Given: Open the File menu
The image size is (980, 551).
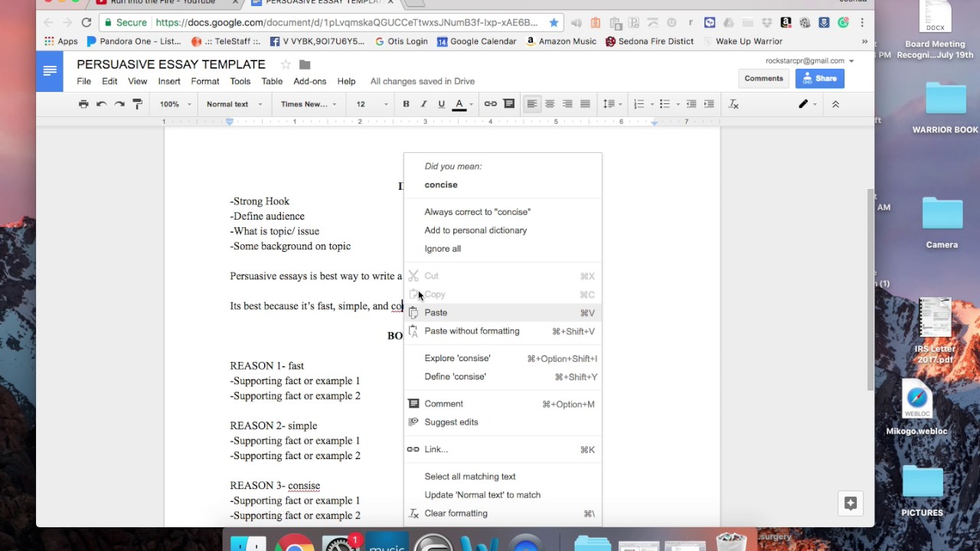Looking at the screenshot, I should [x=83, y=81].
